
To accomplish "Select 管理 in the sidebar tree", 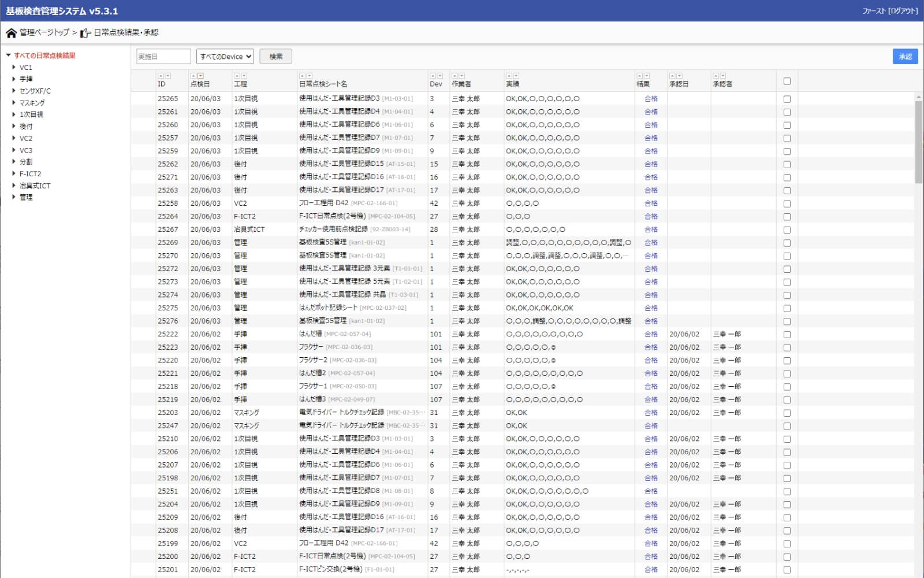I will coord(26,197).
